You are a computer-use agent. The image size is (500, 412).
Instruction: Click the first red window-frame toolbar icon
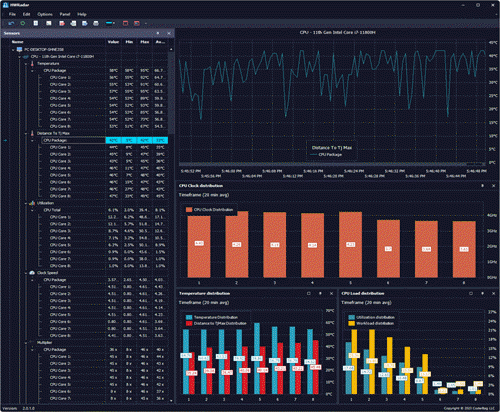coord(126,23)
